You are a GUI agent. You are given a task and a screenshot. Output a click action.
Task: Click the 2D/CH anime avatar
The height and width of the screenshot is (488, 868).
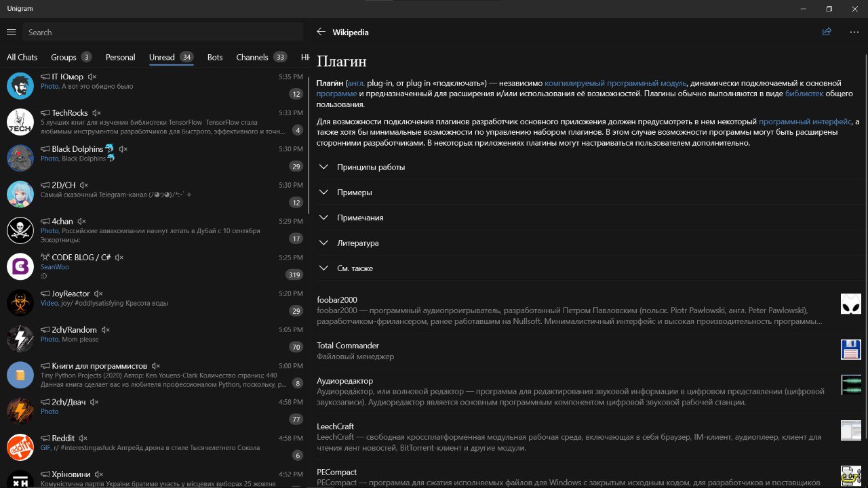pyautogui.click(x=20, y=194)
